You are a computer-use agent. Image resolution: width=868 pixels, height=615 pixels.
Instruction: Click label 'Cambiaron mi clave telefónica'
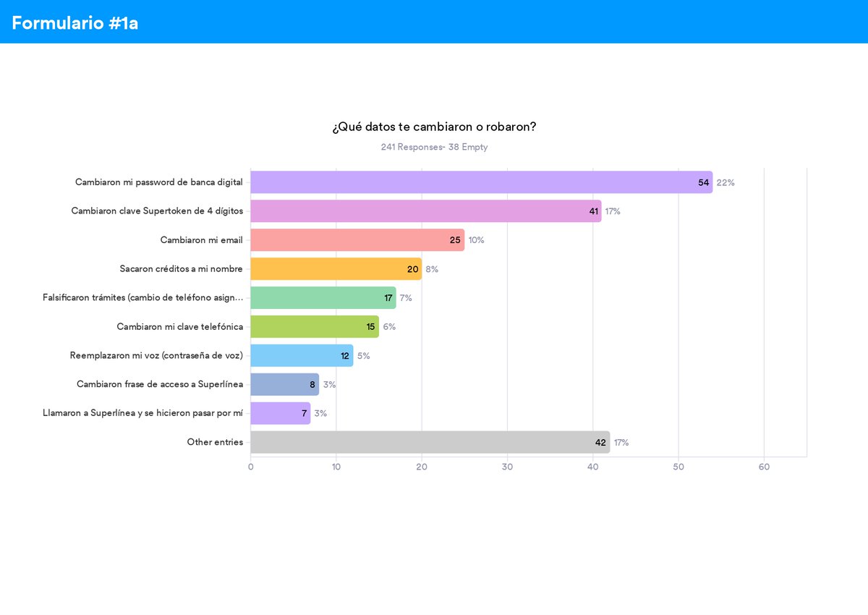[180, 327]
